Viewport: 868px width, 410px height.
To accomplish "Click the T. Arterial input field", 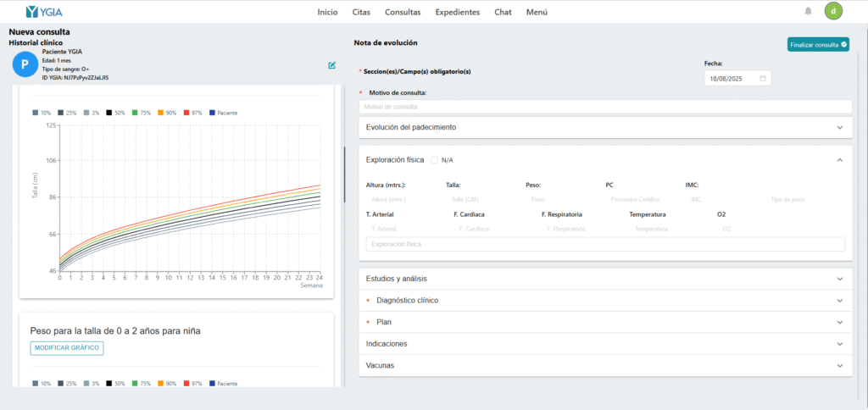I will (x=408, y=229).
